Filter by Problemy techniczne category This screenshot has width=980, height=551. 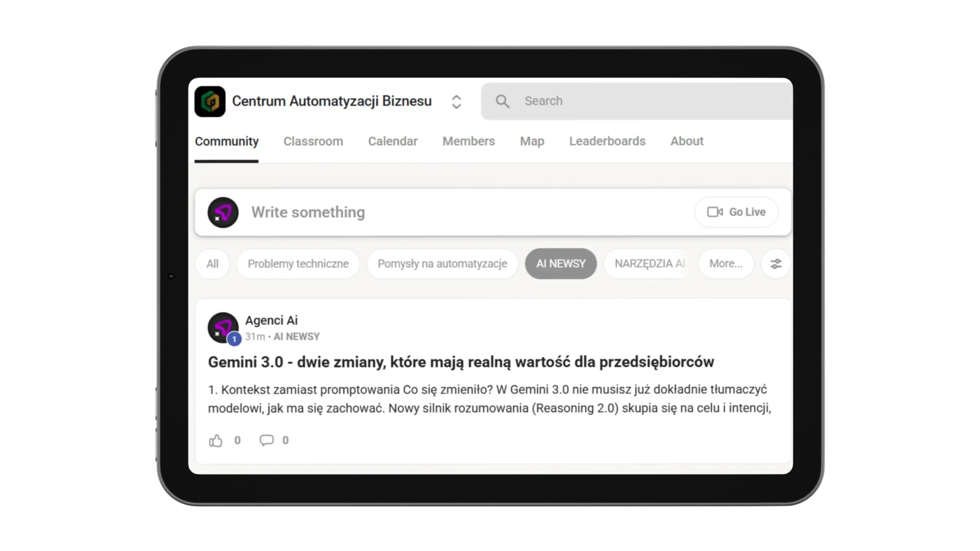(x=298, y=264)
